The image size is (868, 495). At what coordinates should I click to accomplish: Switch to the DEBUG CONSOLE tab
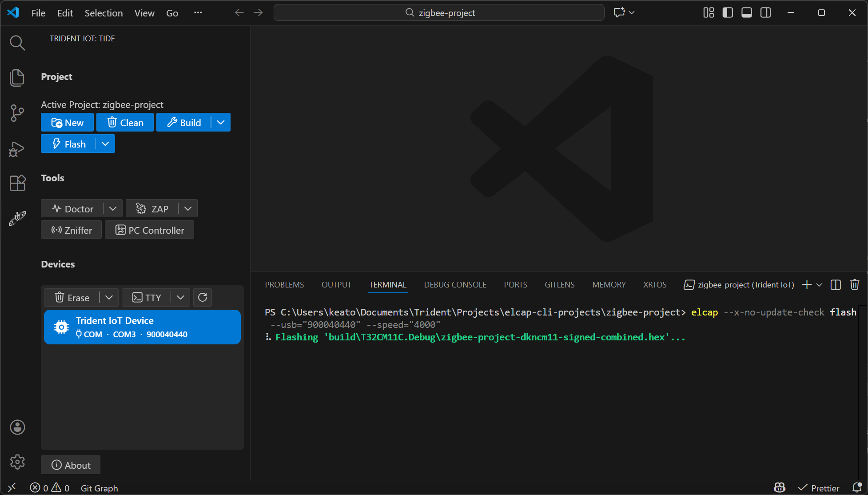pyautogui.click(x=455, y=285)
